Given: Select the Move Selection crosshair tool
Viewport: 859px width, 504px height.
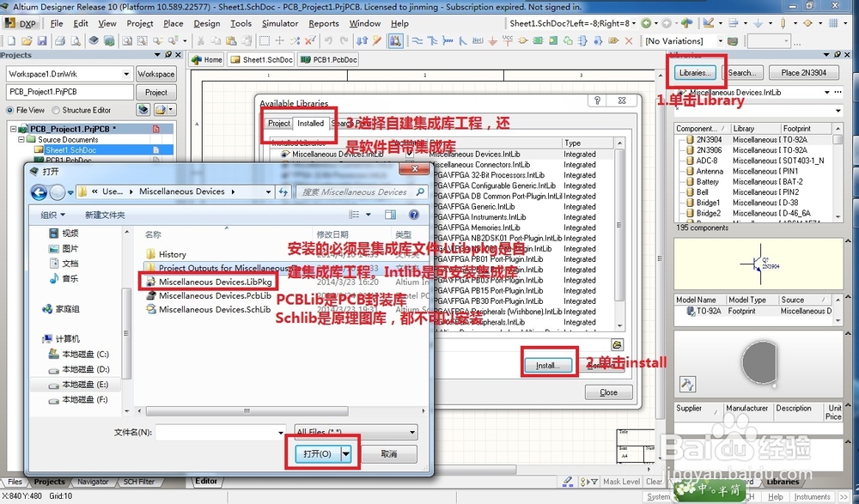Looking at the screenshot, I should [x=280, y=41].
